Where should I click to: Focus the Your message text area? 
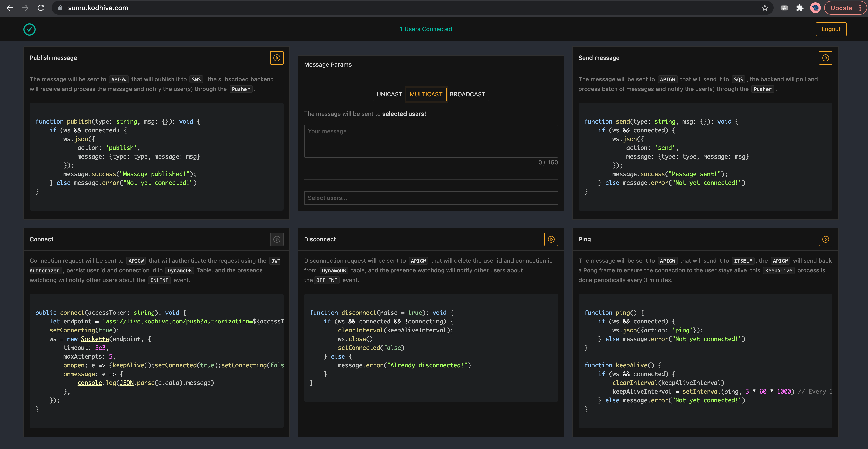[x=431, y=141]
